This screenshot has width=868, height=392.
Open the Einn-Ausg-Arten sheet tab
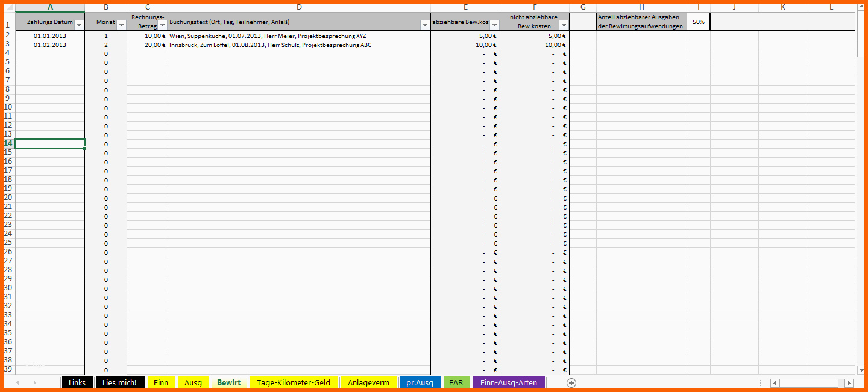tap(508, 383)
